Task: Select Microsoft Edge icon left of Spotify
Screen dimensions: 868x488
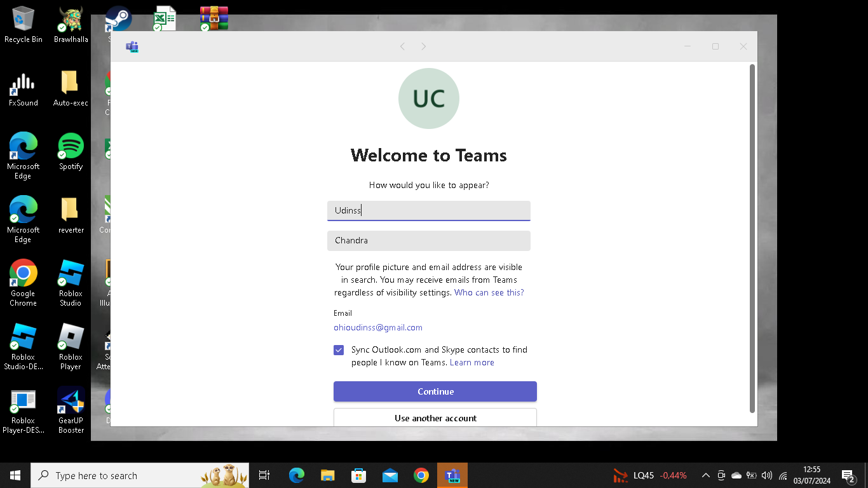Action: [x=24, y=156]
